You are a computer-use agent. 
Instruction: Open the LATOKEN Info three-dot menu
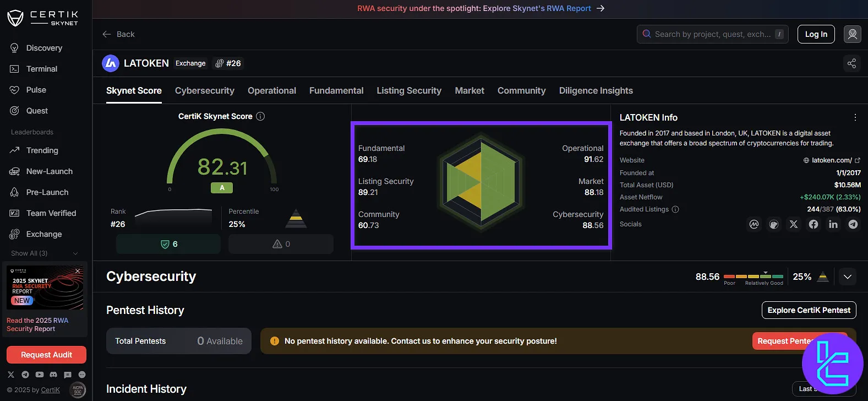(x=855, y=117)
